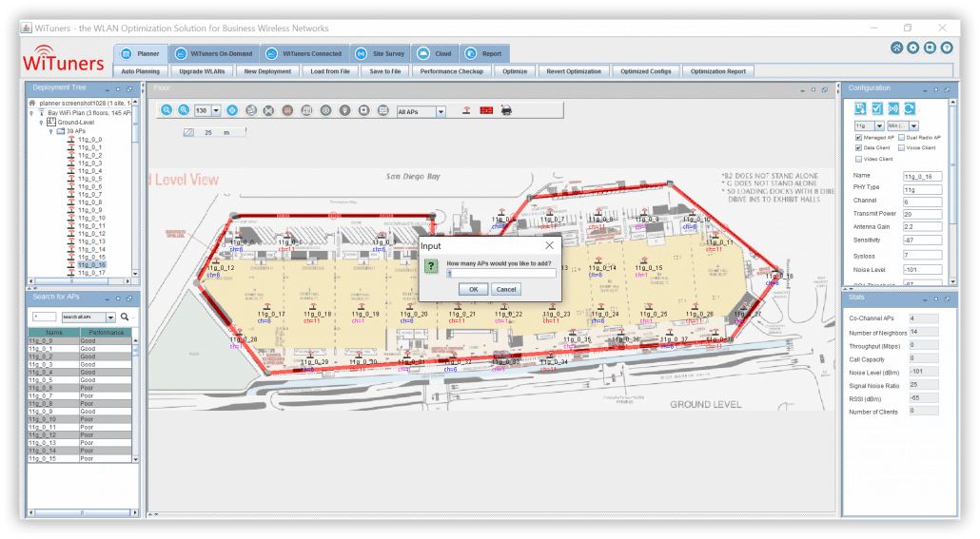Collapse the 39 APs folder node

pyautogui.click(x=51, y=132)
